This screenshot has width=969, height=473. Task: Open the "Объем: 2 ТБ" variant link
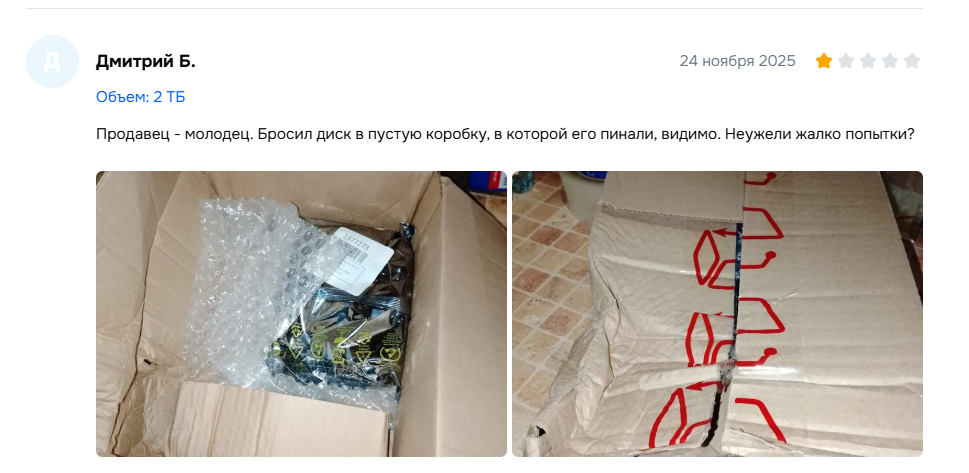point(140,97)
